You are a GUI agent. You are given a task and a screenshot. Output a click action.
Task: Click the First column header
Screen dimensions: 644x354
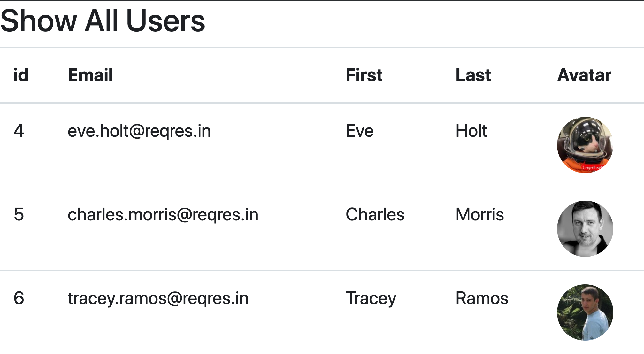(364, 75)
